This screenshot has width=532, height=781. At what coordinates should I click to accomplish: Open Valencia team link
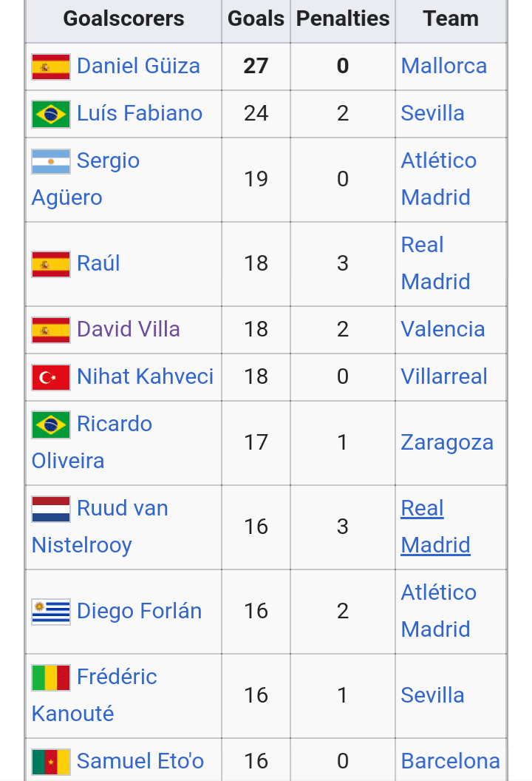pos(443,329)
